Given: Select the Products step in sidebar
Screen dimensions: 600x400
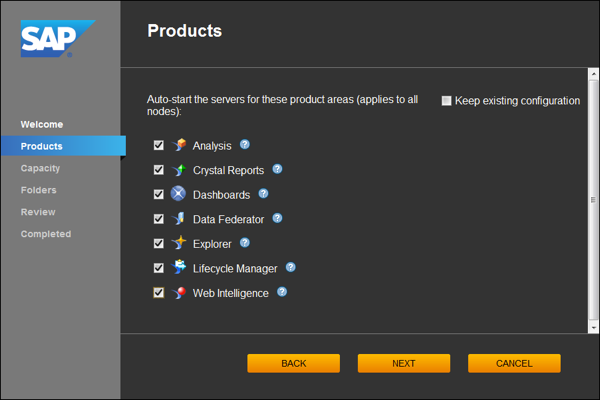Looking at the screenshot, I should pos(63,146).
